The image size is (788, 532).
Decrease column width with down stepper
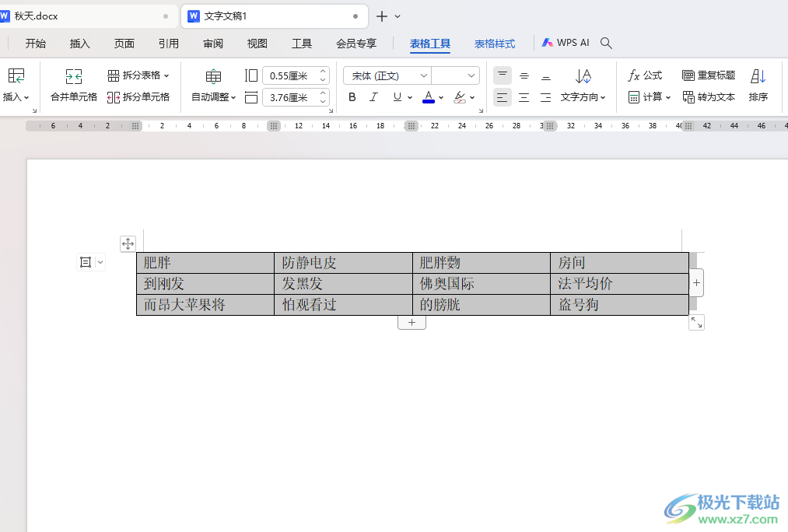(x=323, y=101)
